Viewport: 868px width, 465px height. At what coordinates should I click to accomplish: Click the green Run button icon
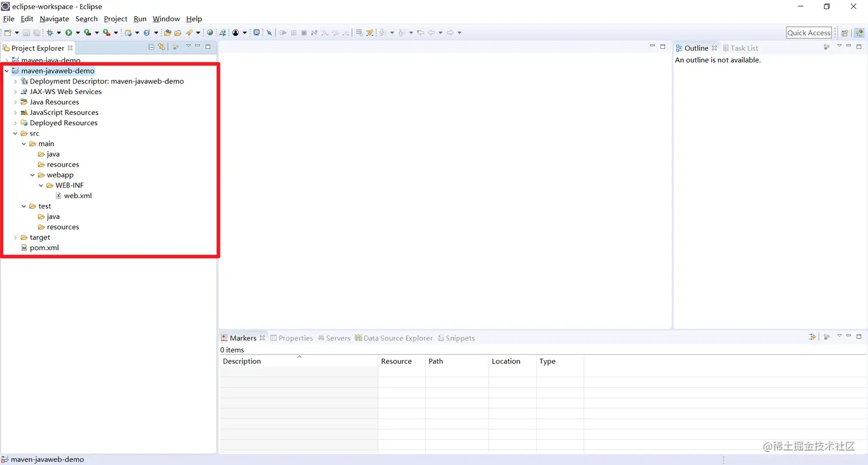coord(68,33)
